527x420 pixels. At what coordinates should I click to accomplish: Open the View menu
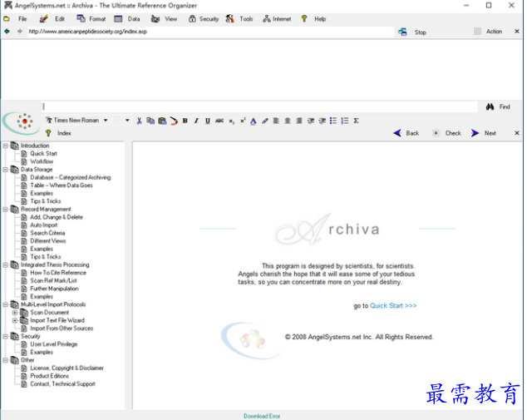click(x=171, y=19)
